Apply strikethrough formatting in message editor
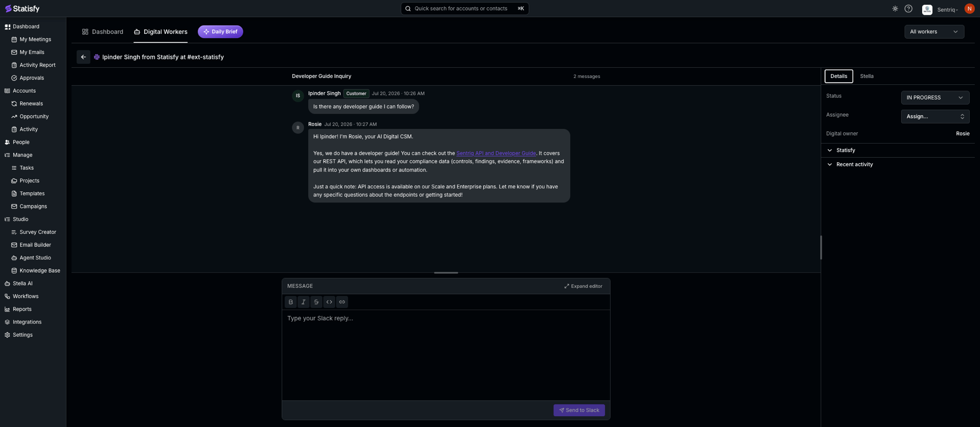 point(316,302)
